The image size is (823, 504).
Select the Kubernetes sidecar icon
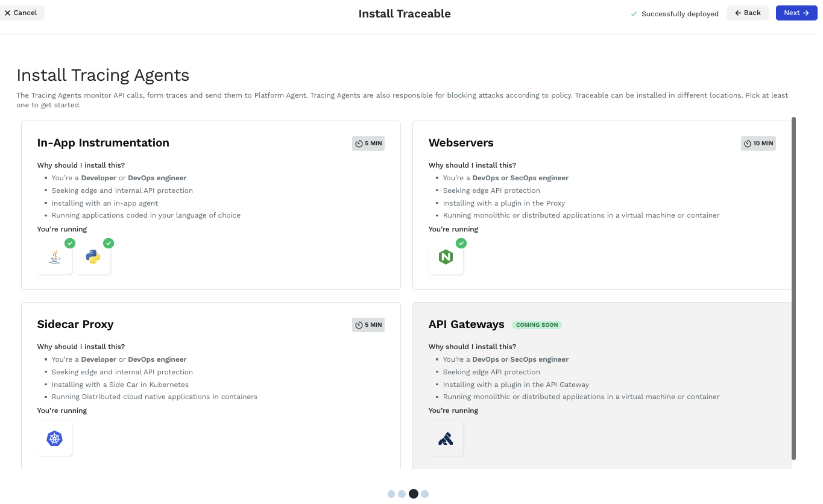click(x=55, y=438)
